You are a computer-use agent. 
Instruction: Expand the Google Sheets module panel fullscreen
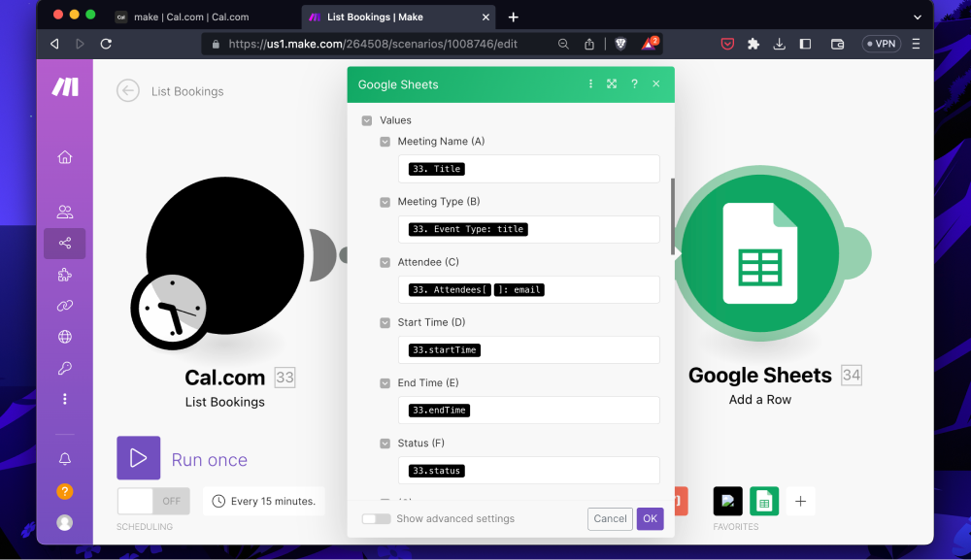point(612,84)
